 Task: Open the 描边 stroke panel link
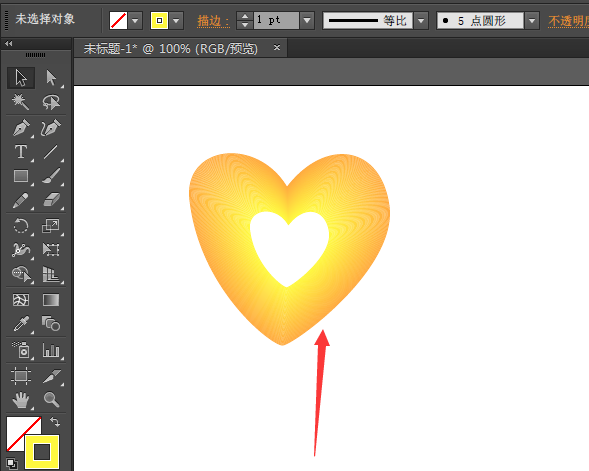[x=213, y=21]
